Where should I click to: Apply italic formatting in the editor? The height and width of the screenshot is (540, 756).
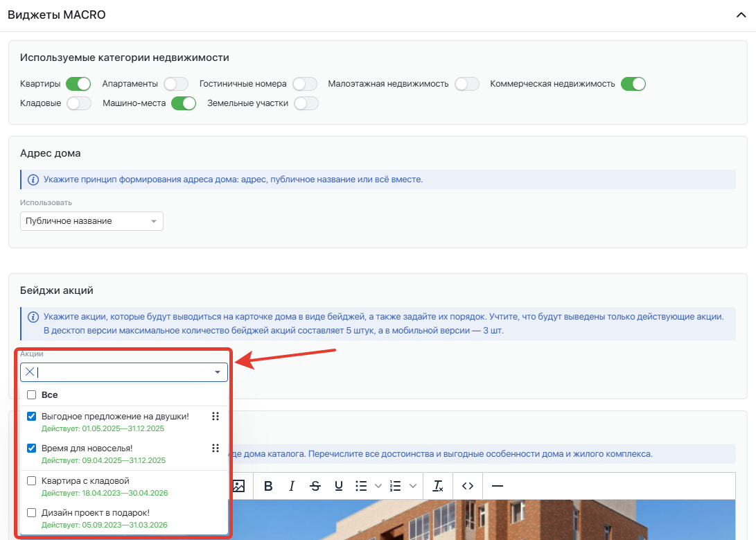pos(292,486)
